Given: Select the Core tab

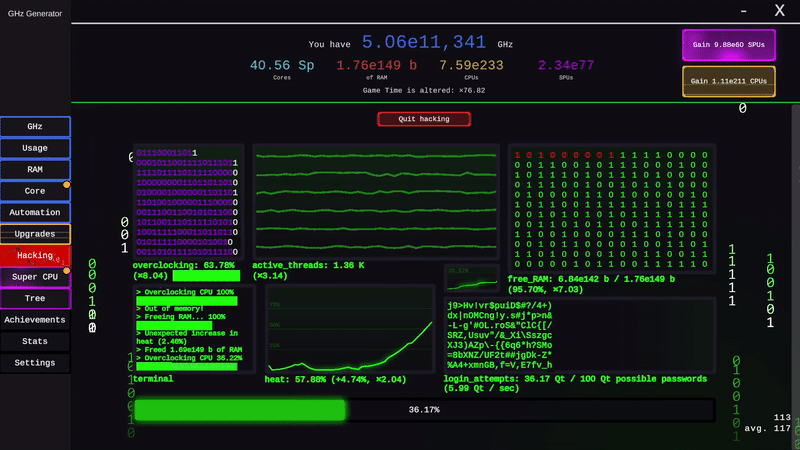Looking at the screenshot, I should 35,191.
